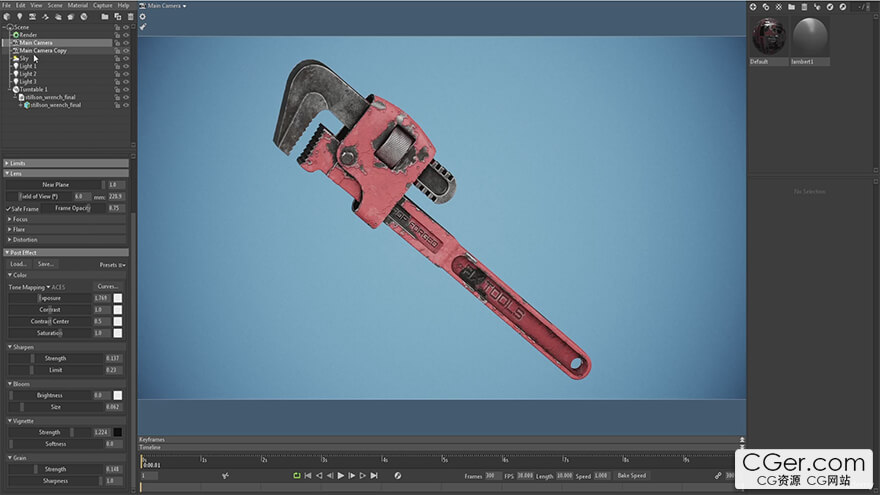The width and height of the screenshot is (880, 495).
Task: Open the Capture menu
Action: (x=104, y=5)
